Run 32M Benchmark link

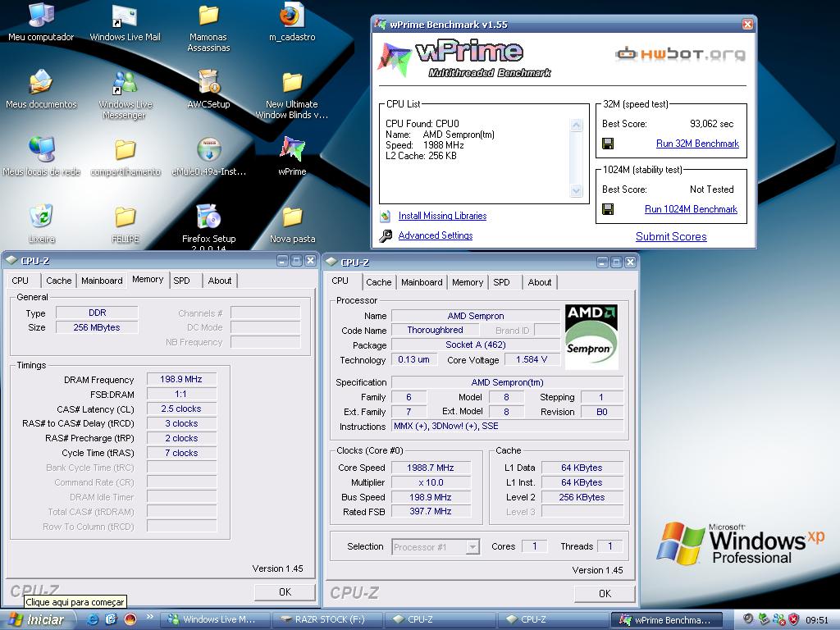pyautogui.click(x=697, y=144)
